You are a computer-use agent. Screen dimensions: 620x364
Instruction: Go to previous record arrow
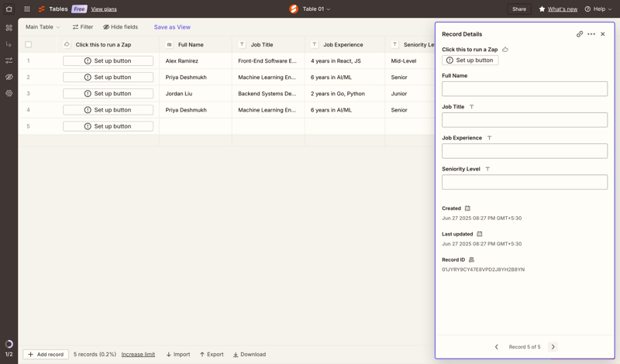(497, 347)
